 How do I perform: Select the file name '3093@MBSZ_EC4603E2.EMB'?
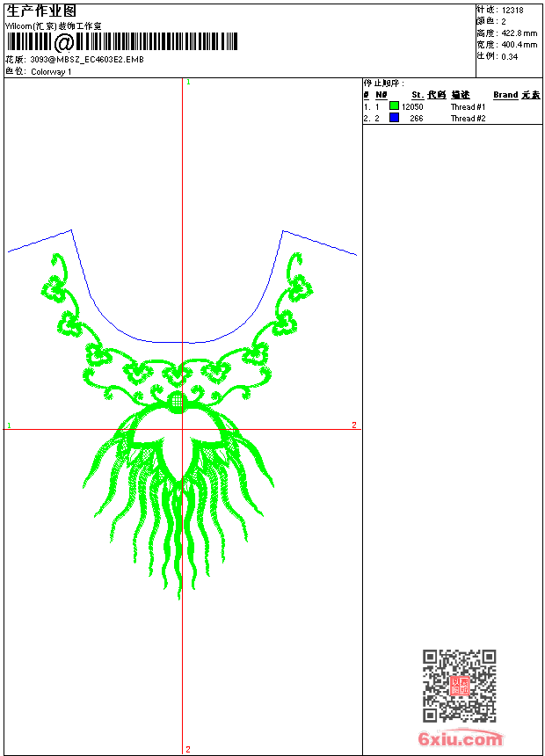tap(87, 60)
